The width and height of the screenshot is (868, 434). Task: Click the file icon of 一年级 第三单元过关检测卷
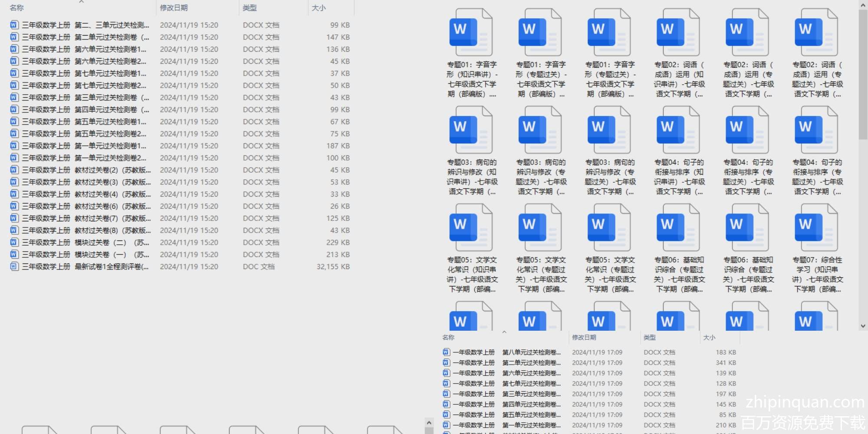(446, 394)
